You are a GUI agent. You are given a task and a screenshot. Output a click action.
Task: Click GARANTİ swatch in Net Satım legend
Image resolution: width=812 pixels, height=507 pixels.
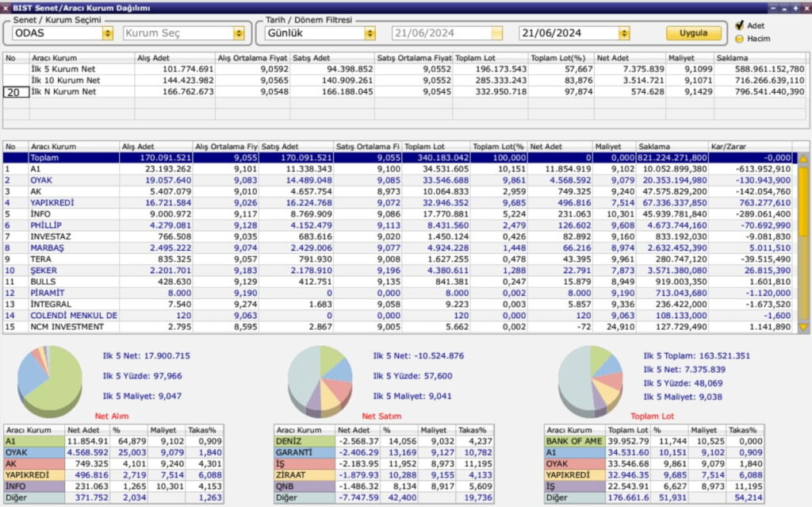[304, 452]
